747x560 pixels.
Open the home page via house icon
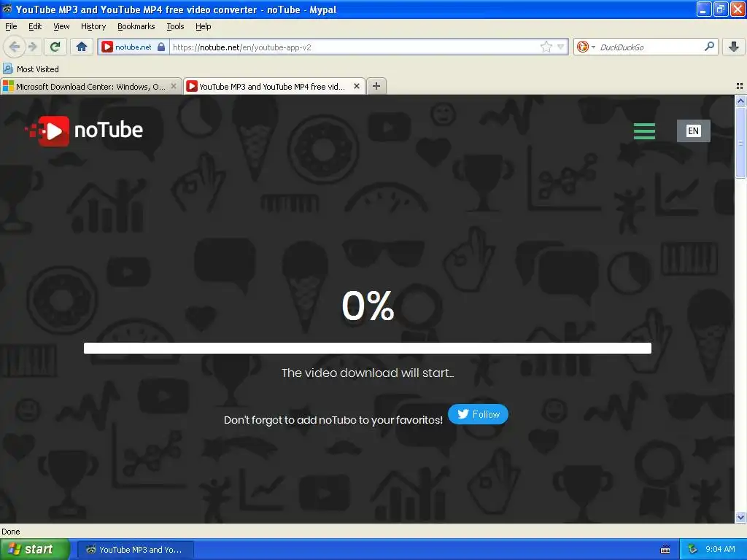pyautogui.click(x=82, y=47)
